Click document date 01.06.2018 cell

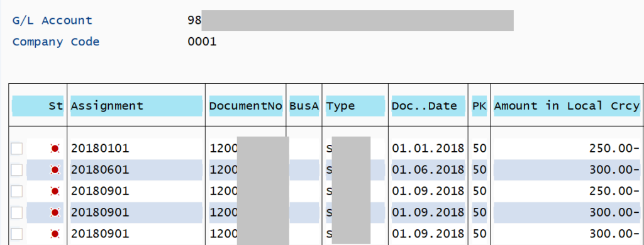coord(428,170)
